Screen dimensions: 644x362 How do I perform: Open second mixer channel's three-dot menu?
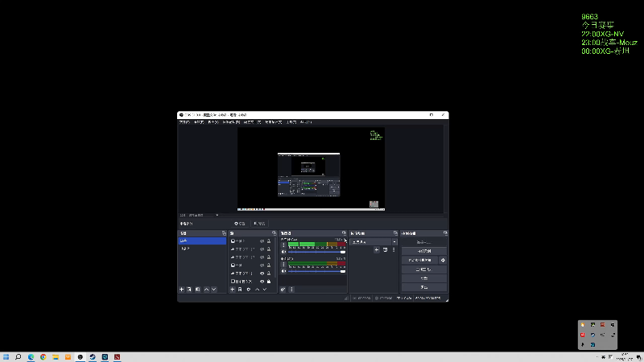[283, 265]
